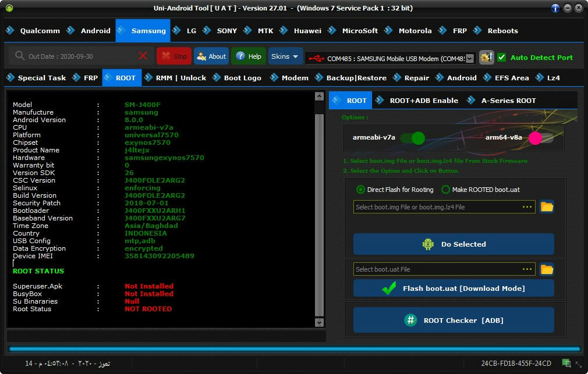Open the Skins dropdown
This screenshot has height=374, width=588.
coord(285,56)
